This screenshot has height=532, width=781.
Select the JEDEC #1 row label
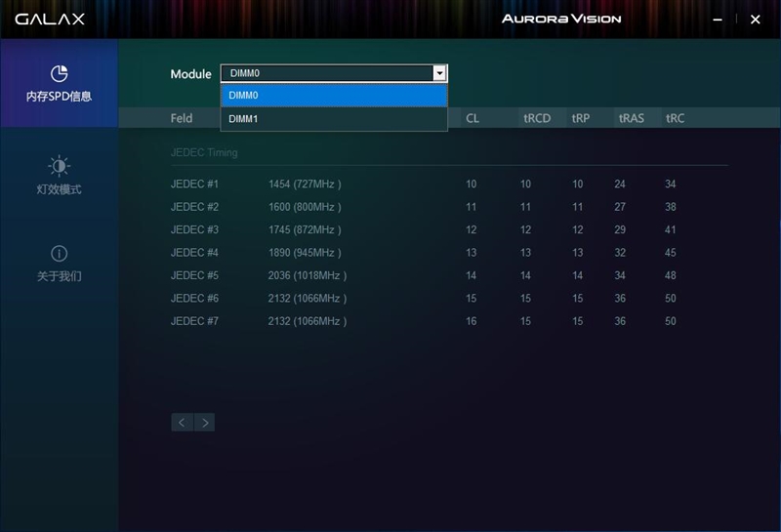click(x=194, y=184)
